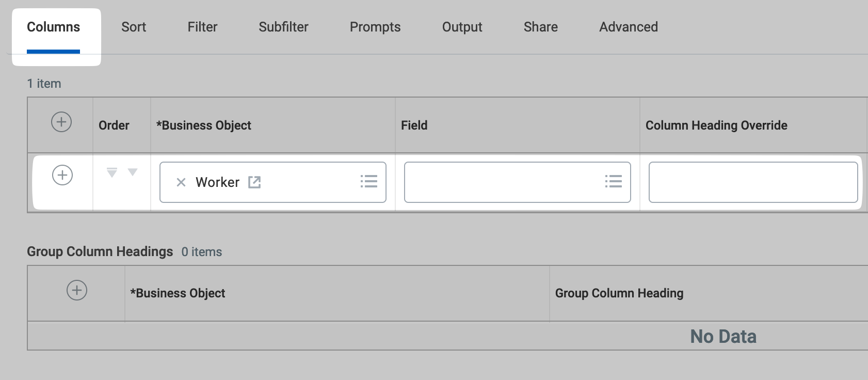Open the Output tab
The image size is (868, 380).
click(462, 27)
